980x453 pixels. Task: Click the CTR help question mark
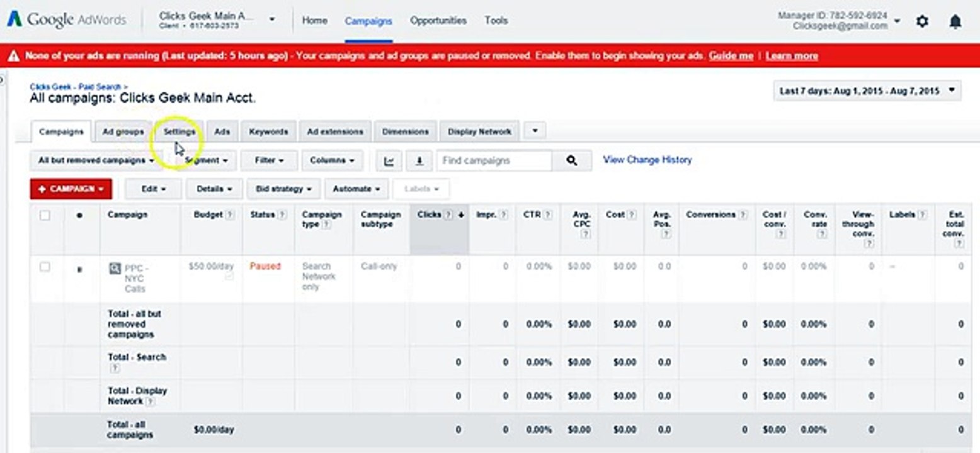coord(547,215)
